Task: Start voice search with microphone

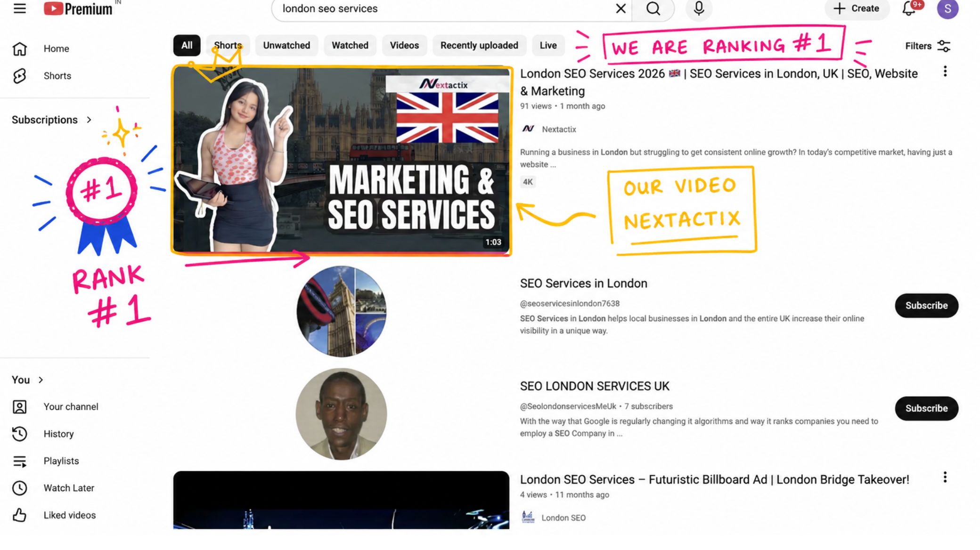Action: tap(699, 8)
